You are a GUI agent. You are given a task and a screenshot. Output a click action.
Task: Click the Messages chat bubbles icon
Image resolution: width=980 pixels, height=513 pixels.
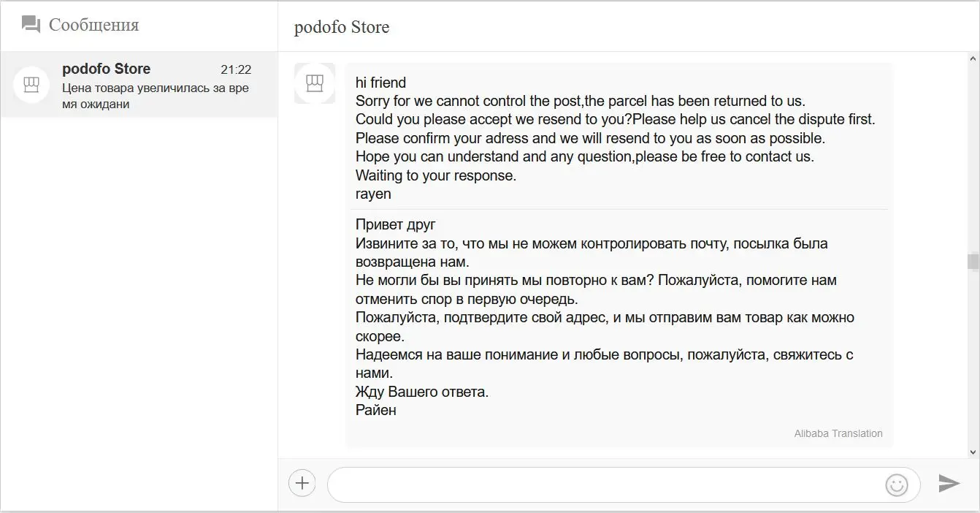[x=31, y=25]
